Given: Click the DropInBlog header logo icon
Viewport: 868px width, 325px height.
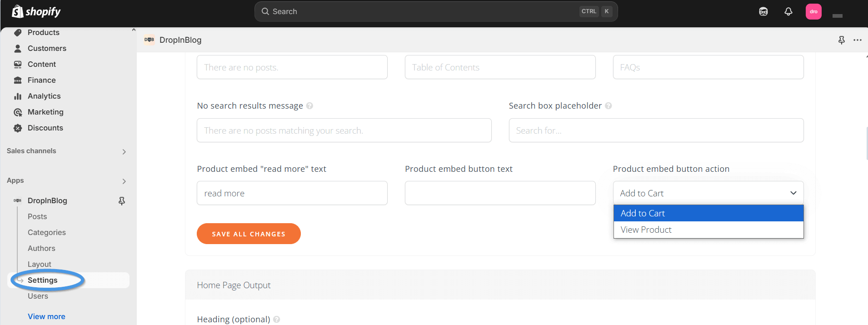Looking at the screenshot, I should (149, 40).
